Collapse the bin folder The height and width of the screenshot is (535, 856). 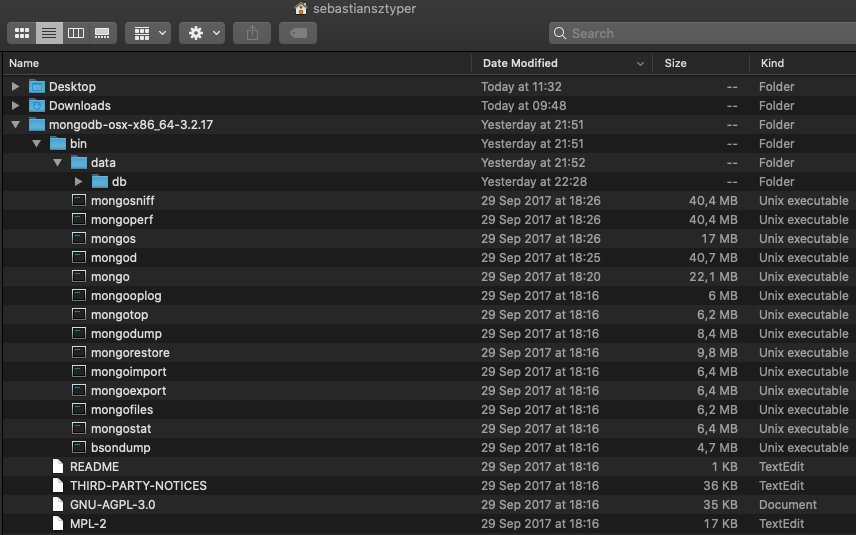[37, 144]
